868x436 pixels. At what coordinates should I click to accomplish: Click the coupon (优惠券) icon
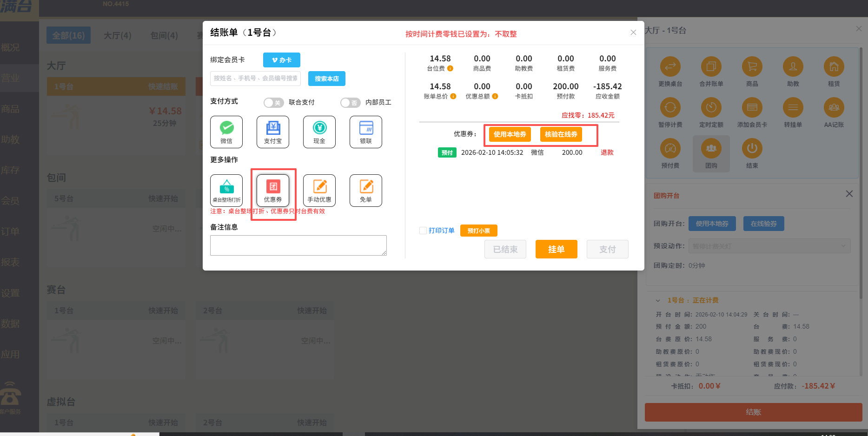tap(273, 190)
